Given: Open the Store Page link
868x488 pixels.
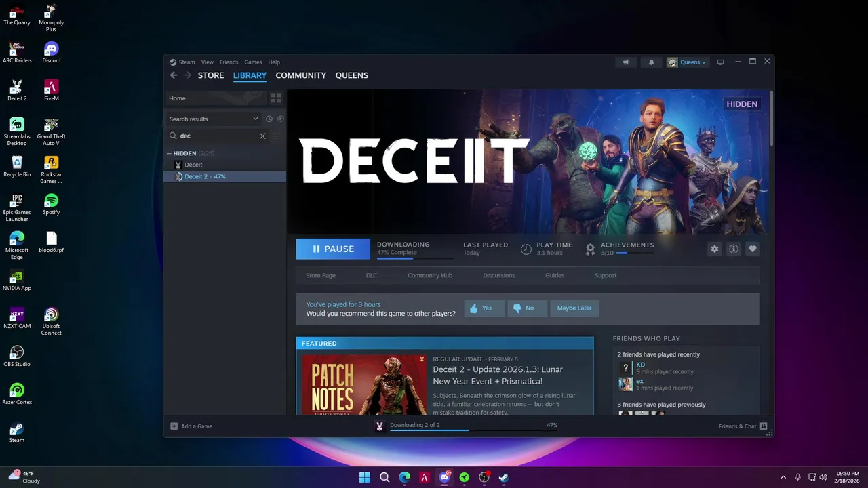Looking at the screenshot, I should (321, 276).
